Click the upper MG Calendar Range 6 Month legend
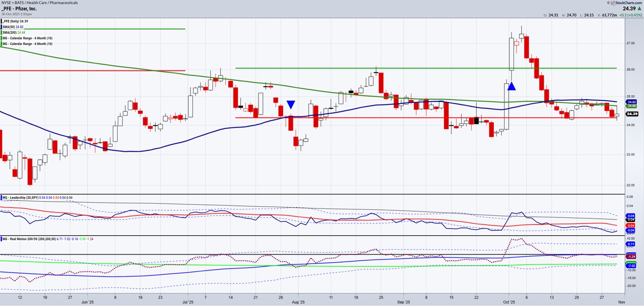Viewport: 644px width, 306px height. 28,38
